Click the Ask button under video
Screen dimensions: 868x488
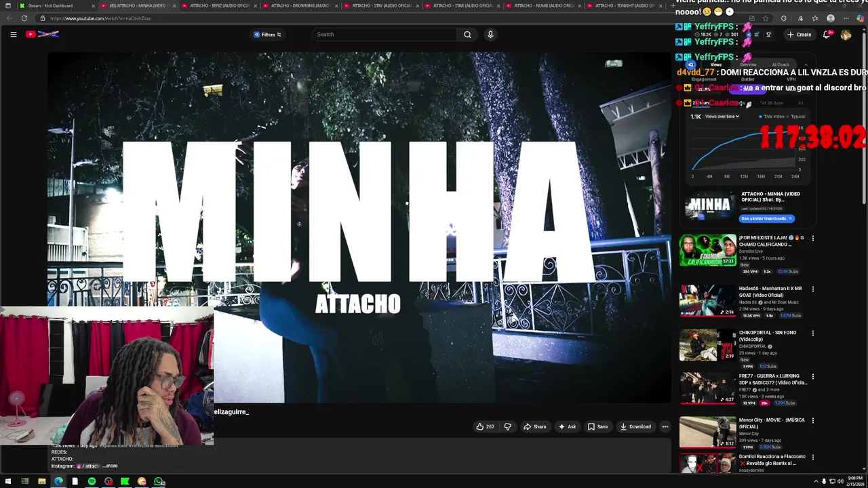(567, 427)
